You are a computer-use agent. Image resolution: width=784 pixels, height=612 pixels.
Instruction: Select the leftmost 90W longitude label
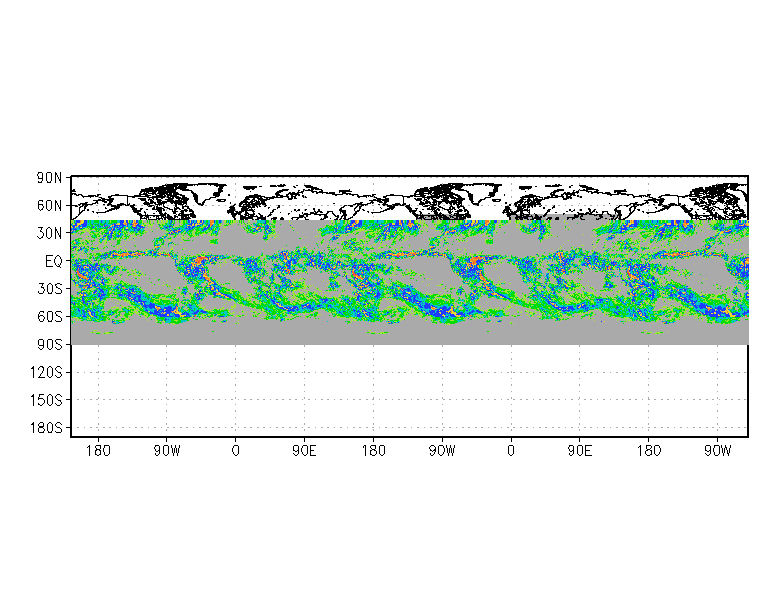(x=167, y=450)
